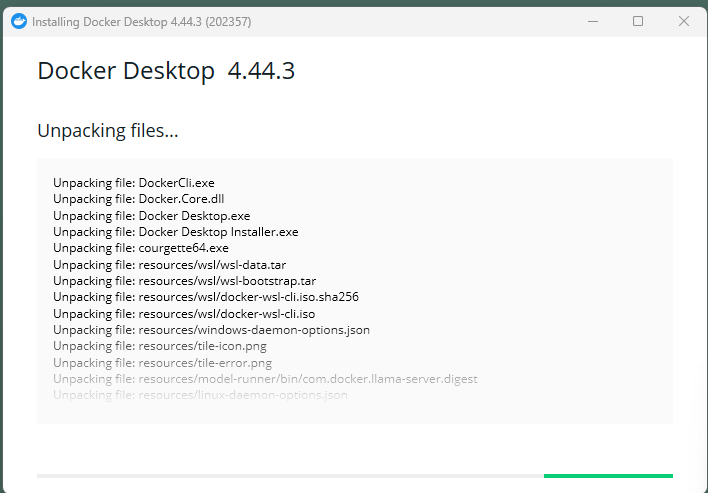Maximize the Docker Desktop installer window
This screenshot has width=708, height=493.
tap(638, 21)
